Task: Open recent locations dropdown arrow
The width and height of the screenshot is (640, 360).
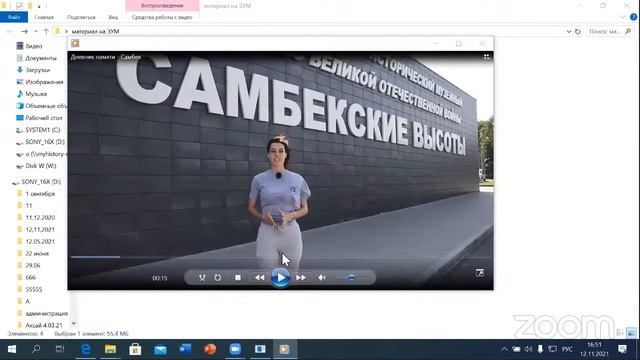Action: point(36,31)
